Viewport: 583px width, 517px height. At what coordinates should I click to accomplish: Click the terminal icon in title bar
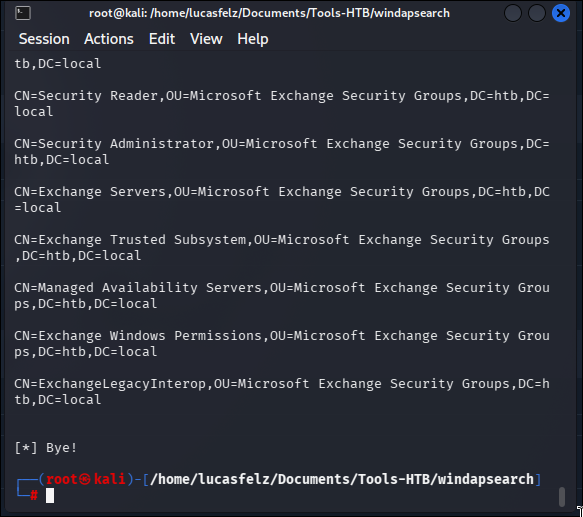coord(23,13)
